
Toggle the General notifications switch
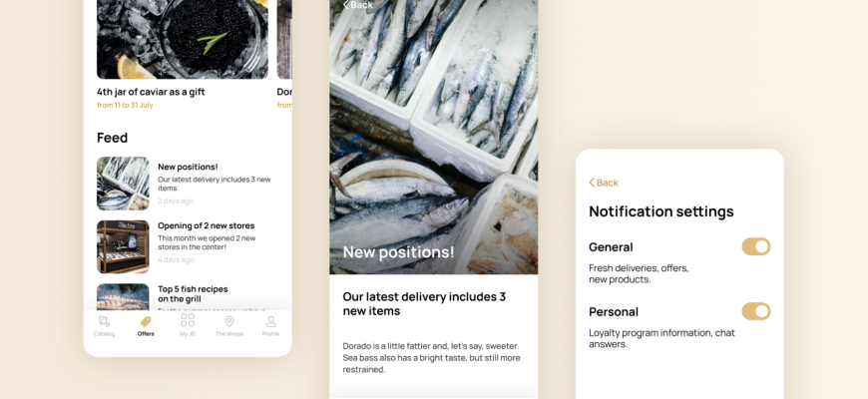(x=756, y=246)
